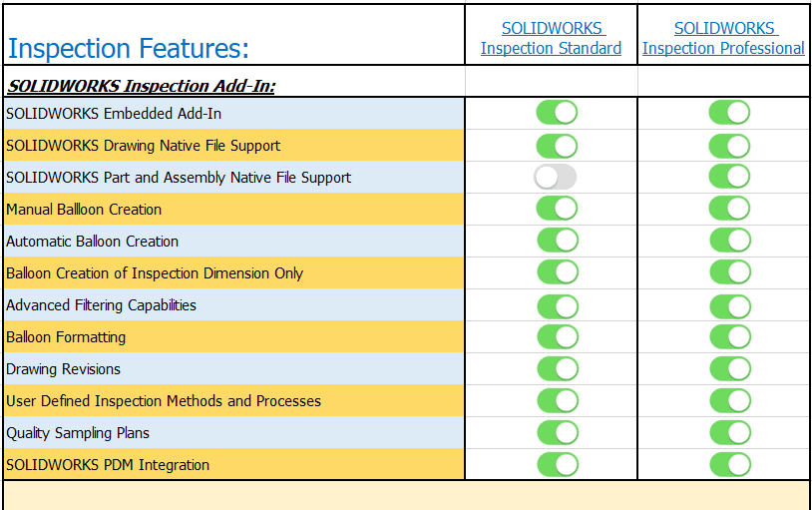Screen dimensions: 812x510
Task: Toggle Balloon Creation of Inspection Dimension Only, Standard
Action: point(558,272)
